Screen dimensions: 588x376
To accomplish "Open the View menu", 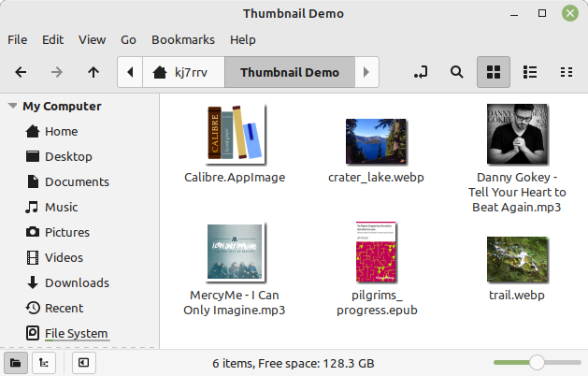I will 92,40.
